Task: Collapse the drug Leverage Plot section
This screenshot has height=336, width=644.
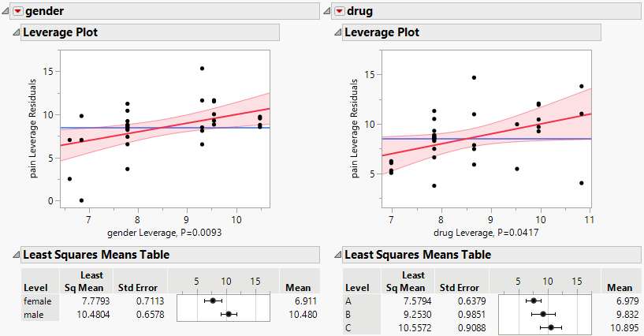Action: coord(338,32)
